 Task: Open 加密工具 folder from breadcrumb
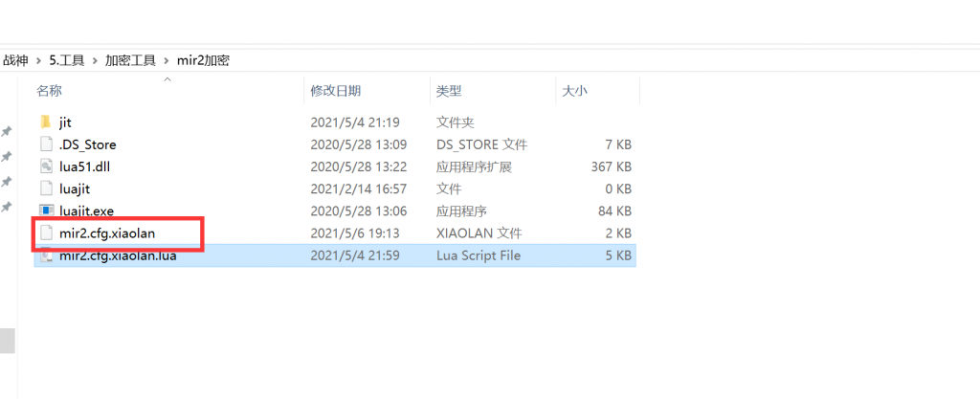click(x=132, y=60)
